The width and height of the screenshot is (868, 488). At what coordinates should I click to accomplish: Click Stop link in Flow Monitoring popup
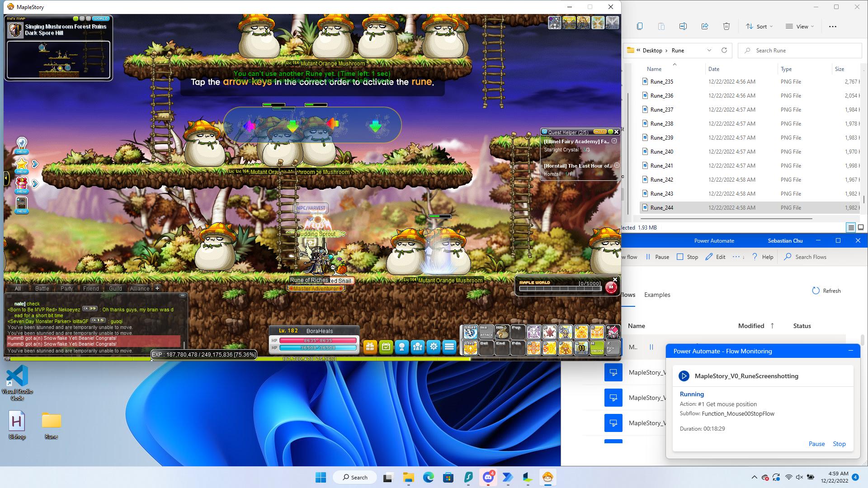coord(839,444)
